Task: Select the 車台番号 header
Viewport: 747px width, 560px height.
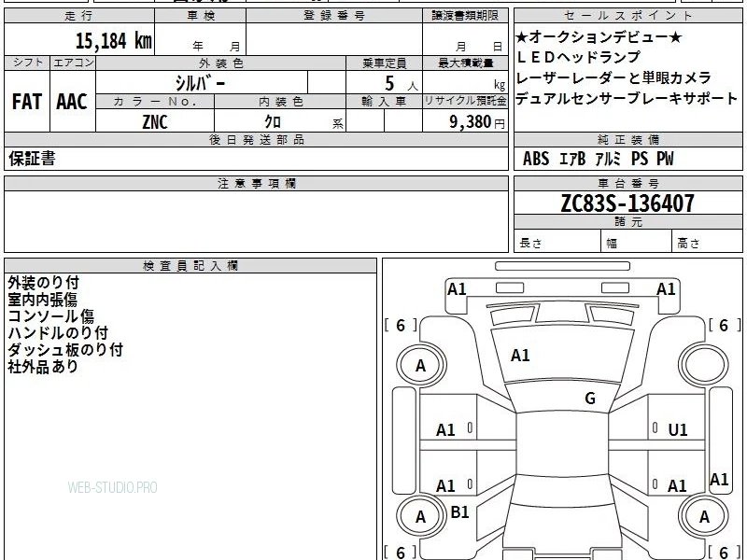Action: (x=627, y=184)
